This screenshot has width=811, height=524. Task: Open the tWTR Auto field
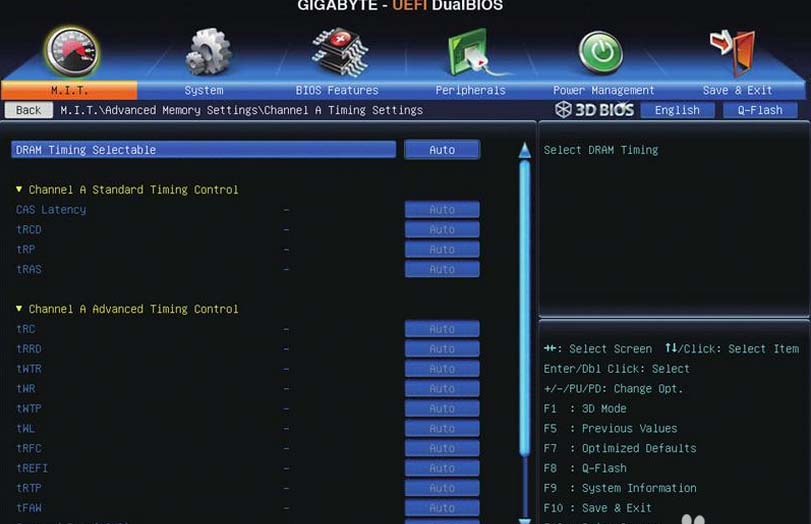(442, 369)
